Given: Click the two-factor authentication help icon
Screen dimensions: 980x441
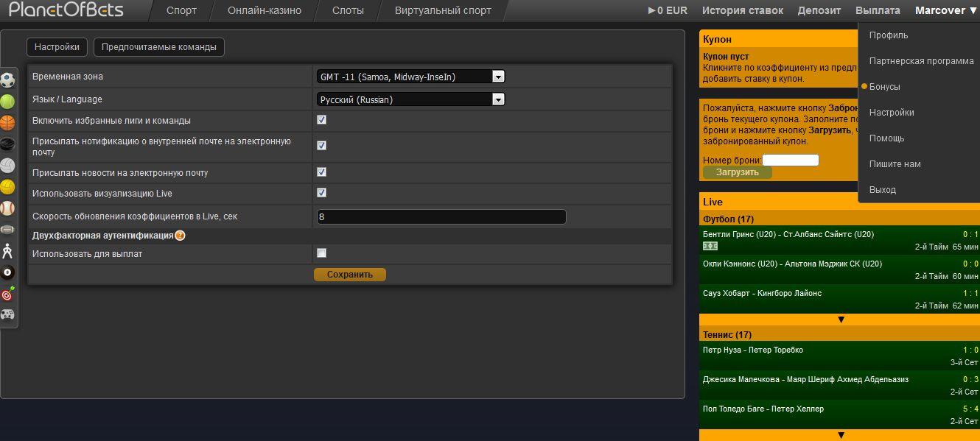Looking at the screenshot, I should pyautogui.click(x=180, y=236).
